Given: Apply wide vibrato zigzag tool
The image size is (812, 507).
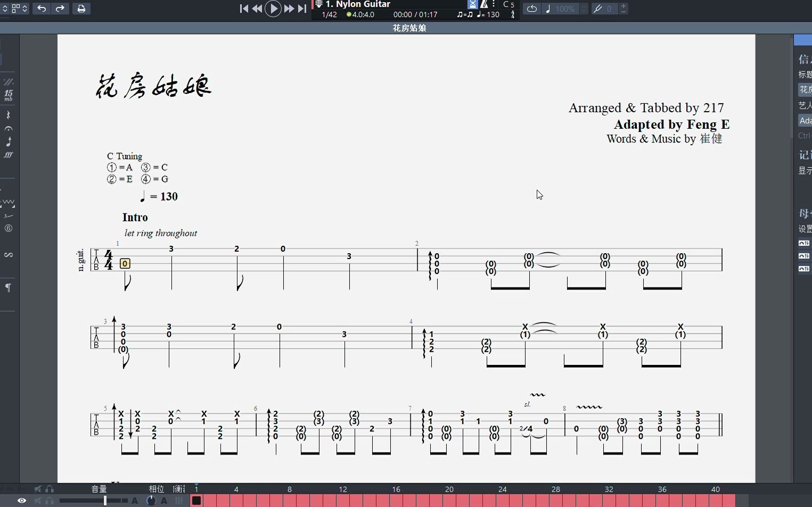Looking at the screenshot, I should click(8, 203).
